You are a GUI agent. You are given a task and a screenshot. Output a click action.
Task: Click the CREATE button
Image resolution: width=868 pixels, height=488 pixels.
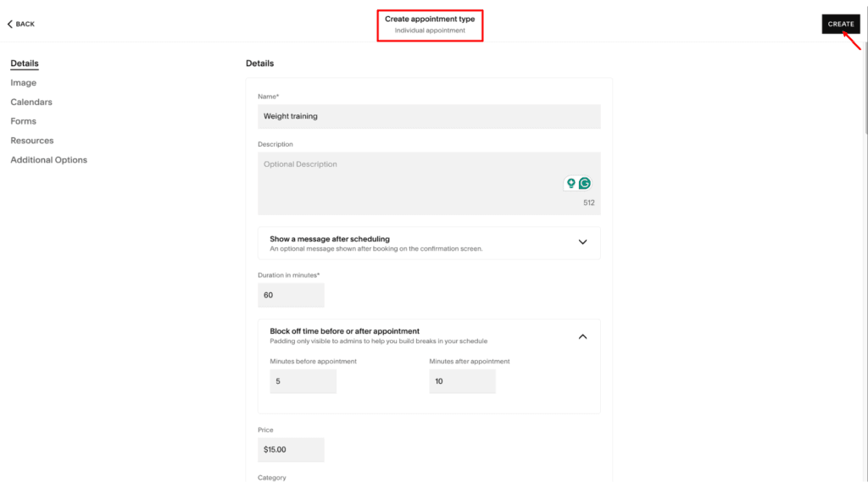[840, 24]
